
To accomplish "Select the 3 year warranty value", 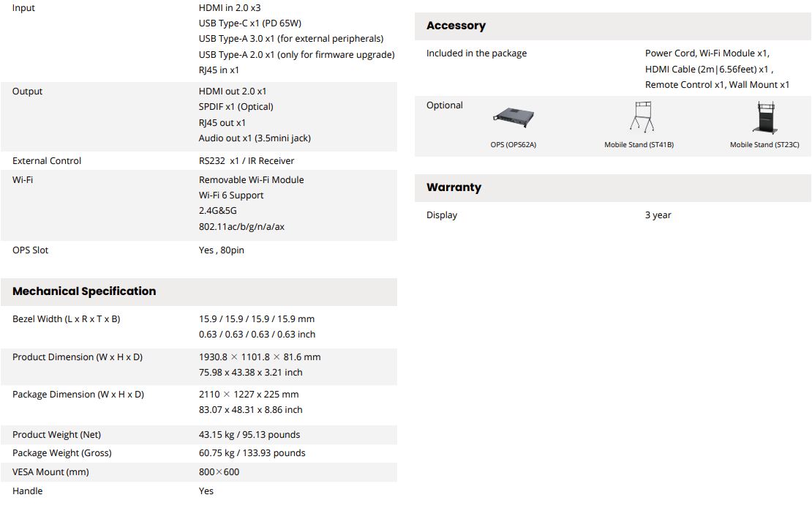I will coord(658,215).
